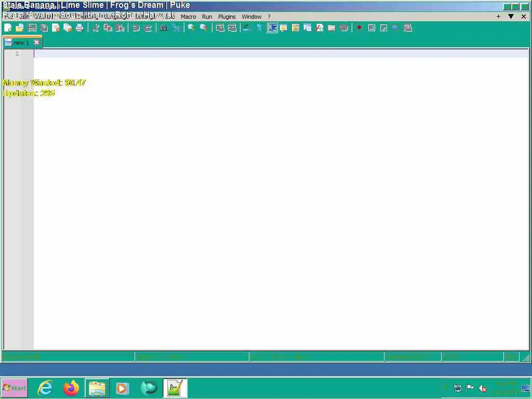Click the Show Desktop button at the taskbar's end
This screenshot has width=532, height=399.
(526, 388)
